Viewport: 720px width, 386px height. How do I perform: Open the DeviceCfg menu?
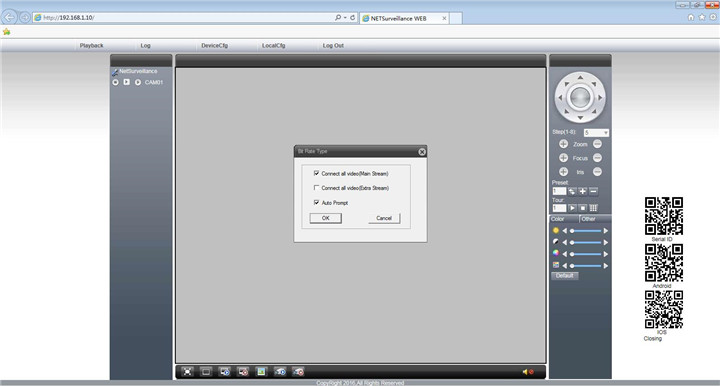click(x=214, y=45)
